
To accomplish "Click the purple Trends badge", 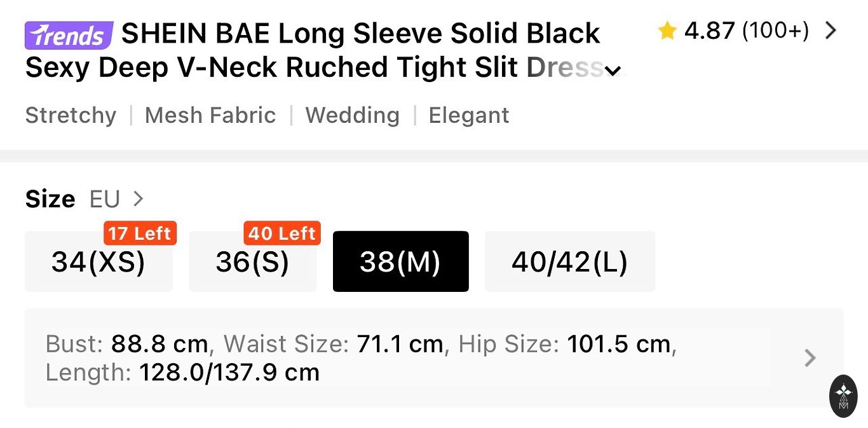I will pyautogui.click(x=69, y=36).
